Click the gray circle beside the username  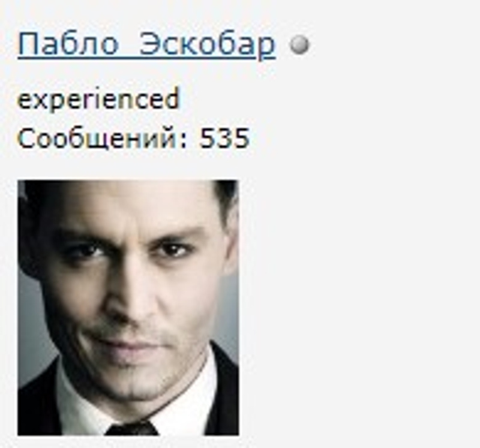click(x=299, y=45)
